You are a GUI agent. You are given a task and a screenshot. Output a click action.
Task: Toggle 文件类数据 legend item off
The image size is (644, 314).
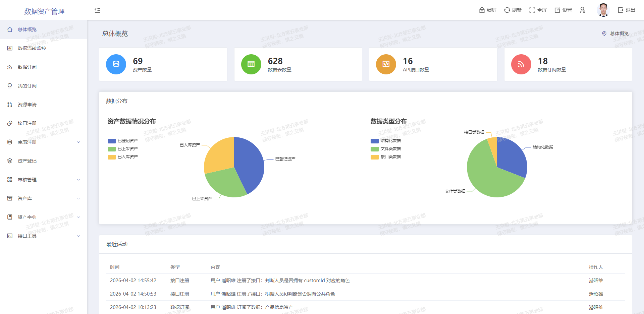(386, 149)
